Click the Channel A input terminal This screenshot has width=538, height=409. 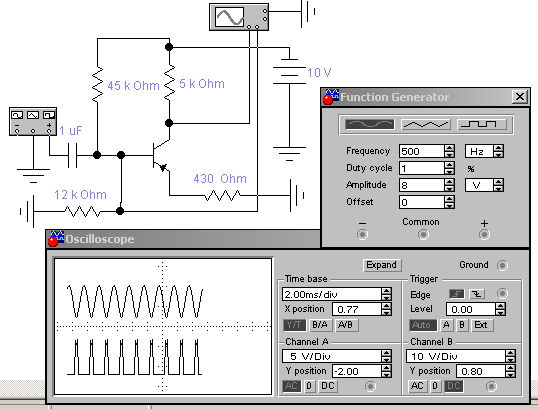[370, 386]
